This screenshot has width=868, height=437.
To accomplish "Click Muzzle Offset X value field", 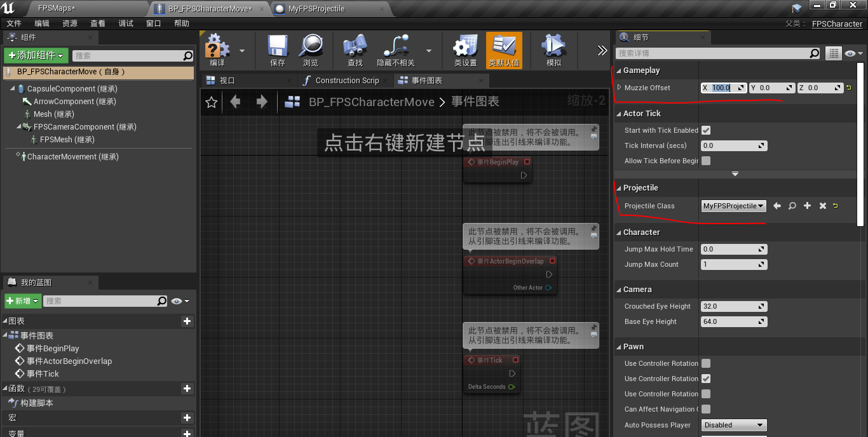I will (724, 88).
